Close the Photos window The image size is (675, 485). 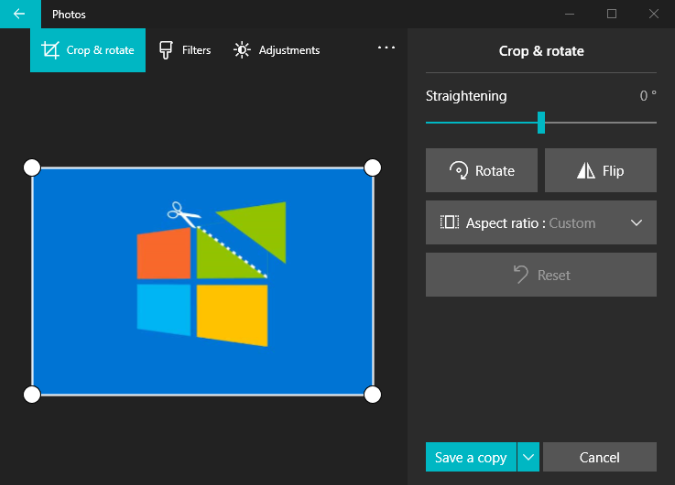[x=653, y=14]
